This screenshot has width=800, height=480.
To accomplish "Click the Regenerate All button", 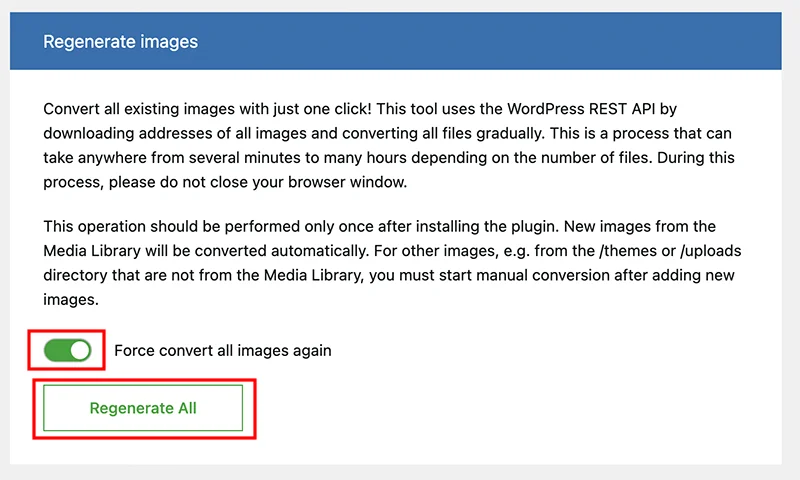I will click(143, 408).
